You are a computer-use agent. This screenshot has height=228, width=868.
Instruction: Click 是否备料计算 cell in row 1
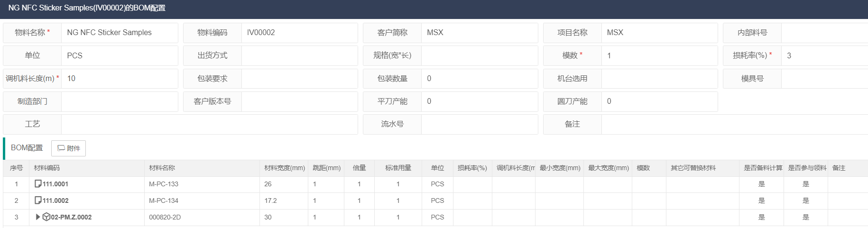tap(761, 184)
